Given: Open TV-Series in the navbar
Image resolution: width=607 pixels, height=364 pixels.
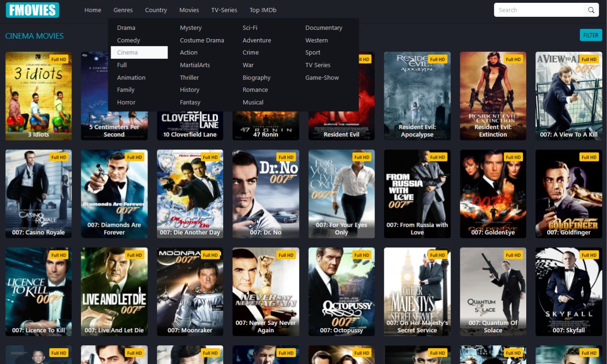Looking at the screenshot, I should pos(224,10).
